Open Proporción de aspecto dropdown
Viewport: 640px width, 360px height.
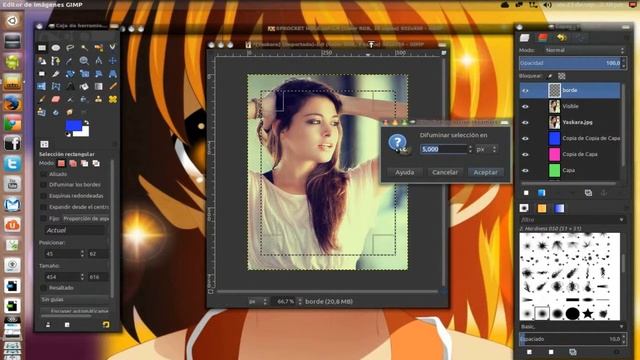coord(85,219)
